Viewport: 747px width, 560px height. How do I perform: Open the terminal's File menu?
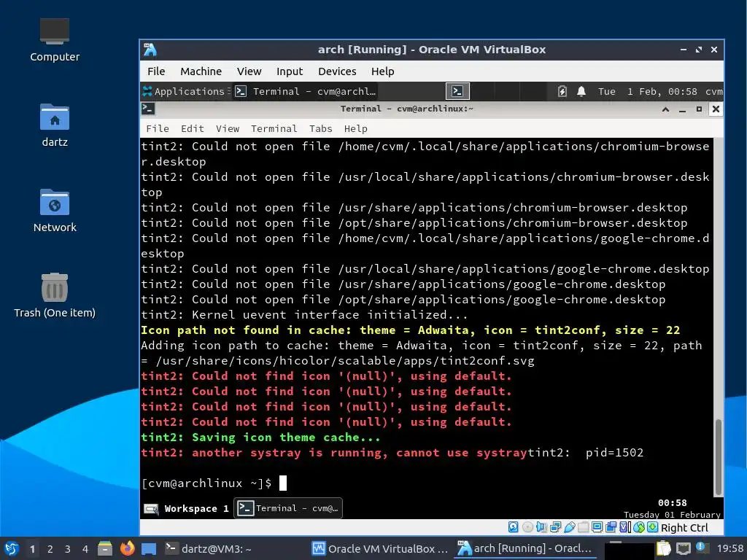[158, 128]
